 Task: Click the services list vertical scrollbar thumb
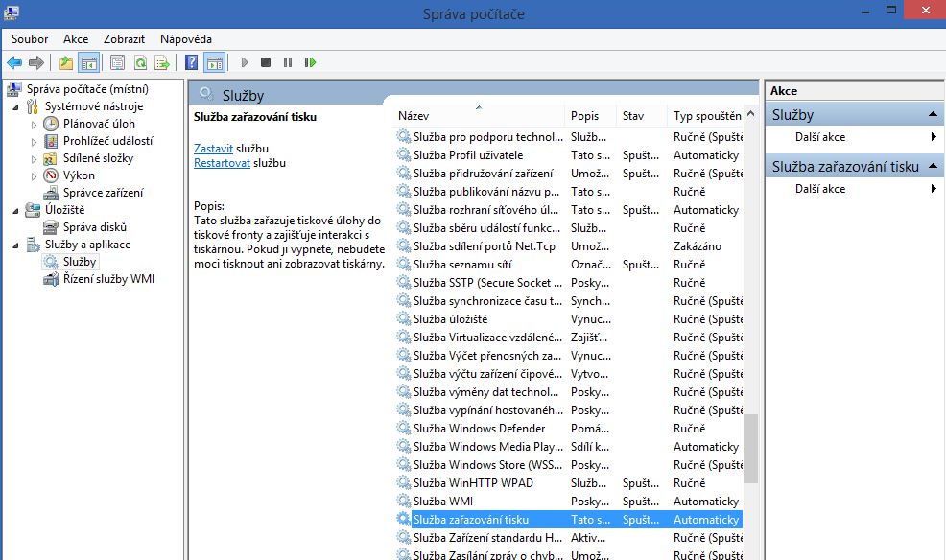pyautogui.click(x=750, y=448)
